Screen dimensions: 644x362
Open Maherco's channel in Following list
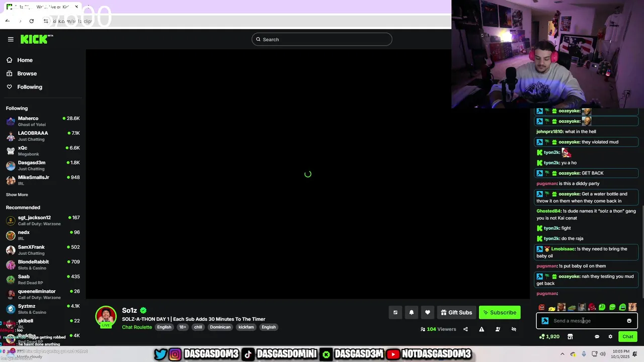(x=43, y=121)
